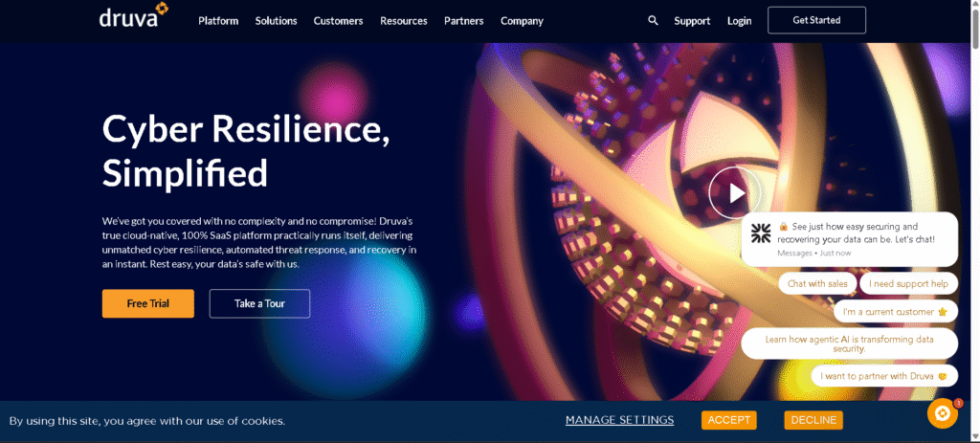Open the orange chat widget launcher
The image size is (980, 443).
click(x=943, y=413)
